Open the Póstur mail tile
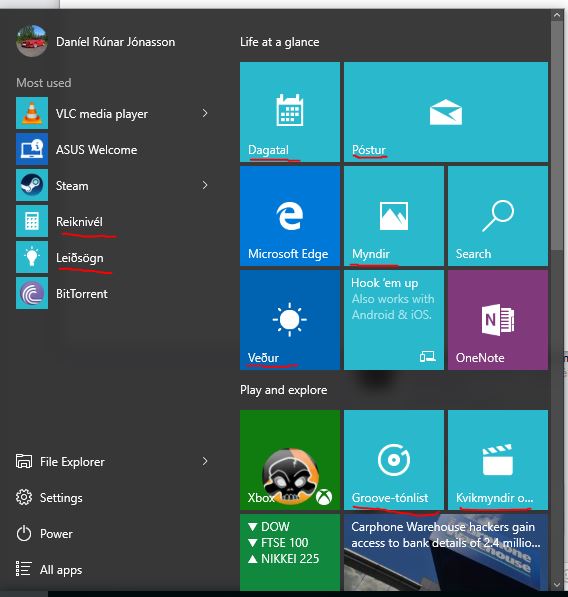Screen dimensions: 568x597 click(446, 112)
